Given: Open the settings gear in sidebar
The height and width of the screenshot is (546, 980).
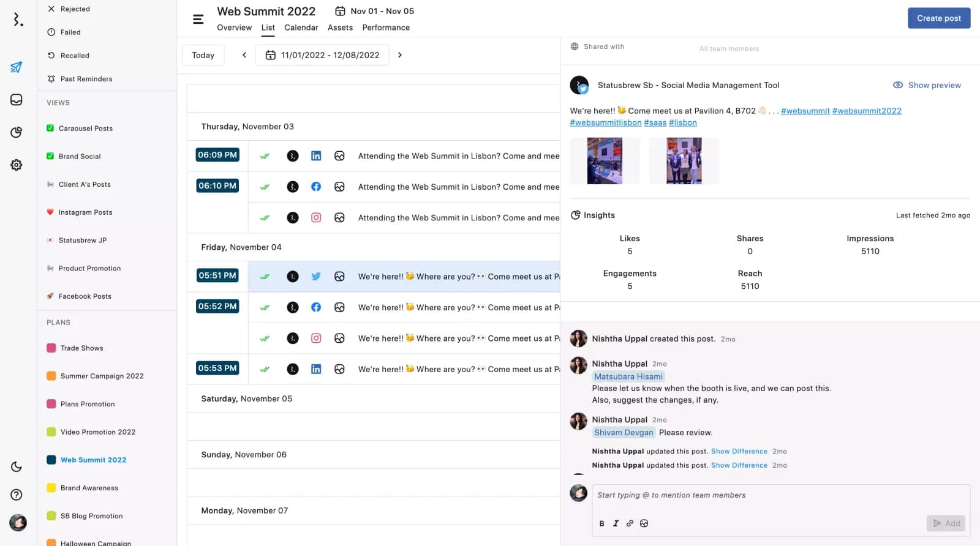Looking at the screenshot, I should pyautogui.click(x=17, y=165).
